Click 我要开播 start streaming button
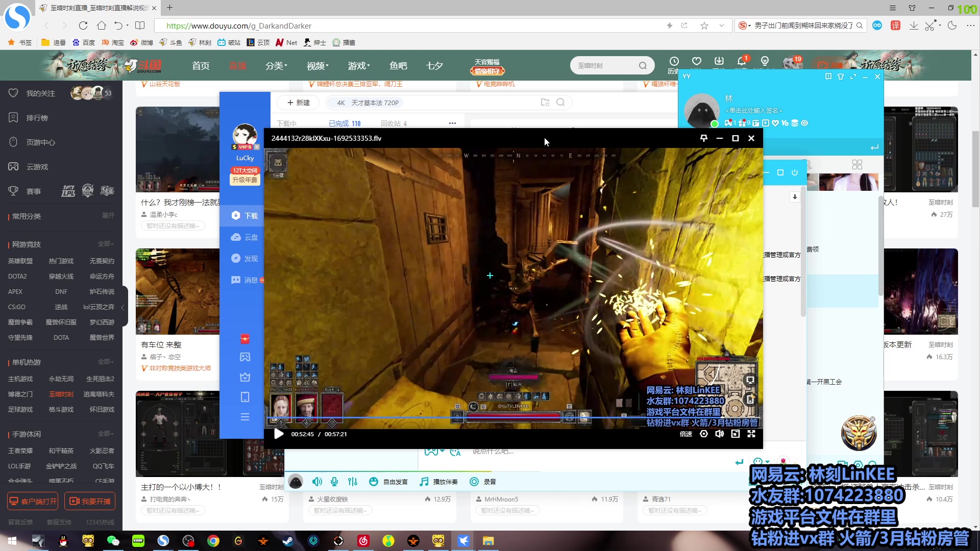Screen dimensions: 980x551 click(x=90, y=502)
